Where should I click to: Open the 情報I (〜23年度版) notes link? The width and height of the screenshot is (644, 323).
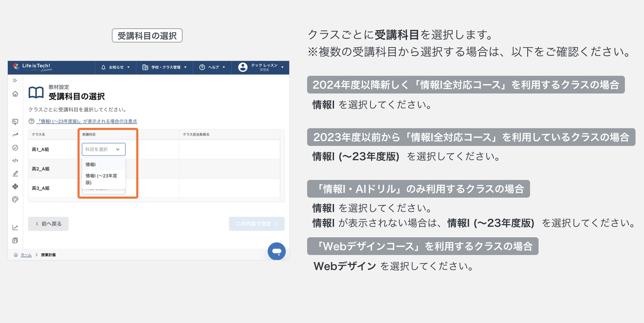pos(87,121)
